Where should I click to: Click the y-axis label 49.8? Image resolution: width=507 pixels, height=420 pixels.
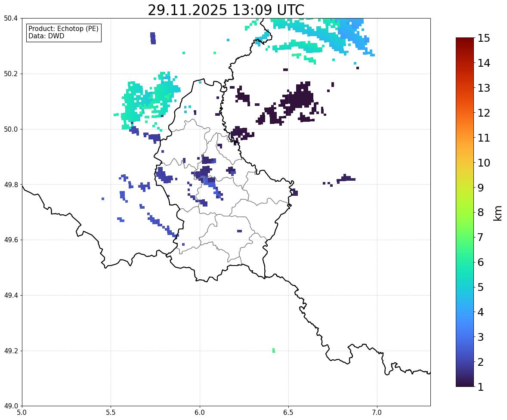10,185
